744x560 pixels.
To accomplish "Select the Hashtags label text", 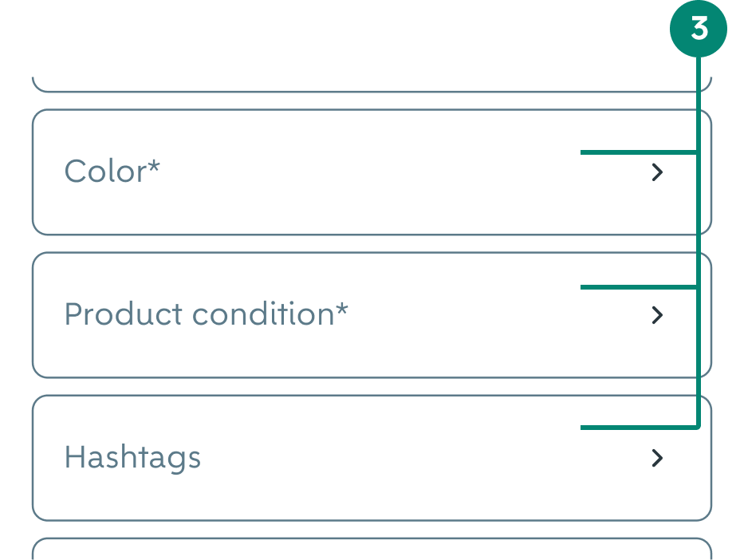I will point(132,458).
